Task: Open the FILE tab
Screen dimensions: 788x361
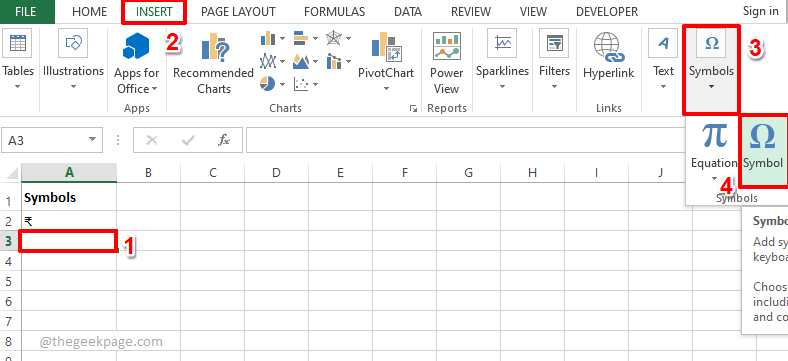Action: point(26,11)
